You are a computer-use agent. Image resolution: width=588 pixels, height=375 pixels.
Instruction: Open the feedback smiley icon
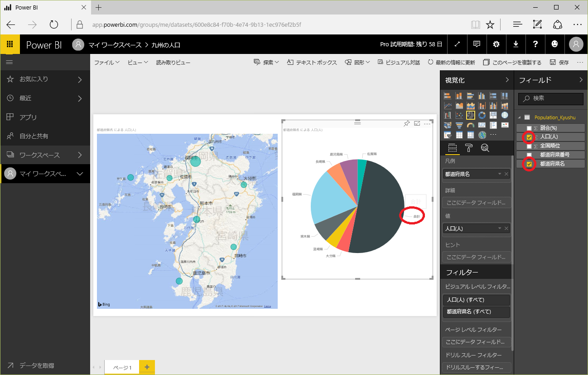pyautogui.click(x=555, y=44)
